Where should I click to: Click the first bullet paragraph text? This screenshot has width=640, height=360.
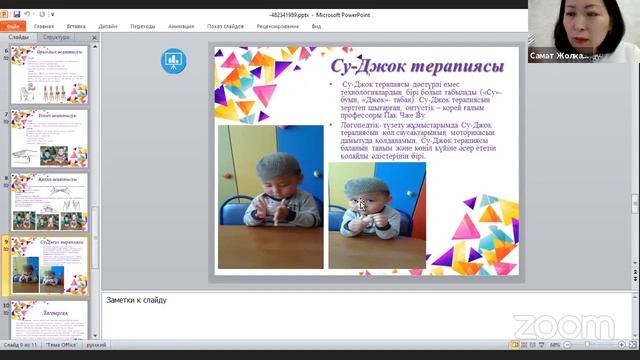(421, 100)
